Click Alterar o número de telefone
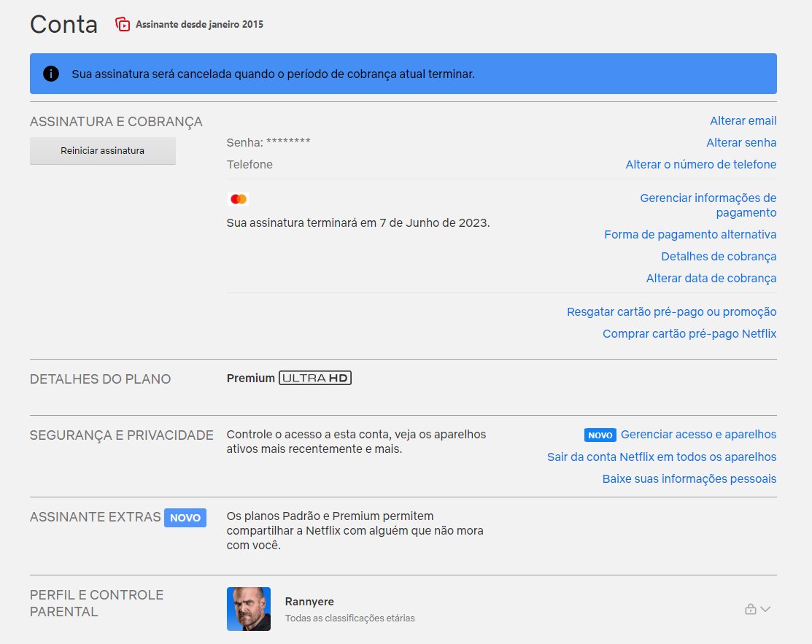 click(701, 164)
